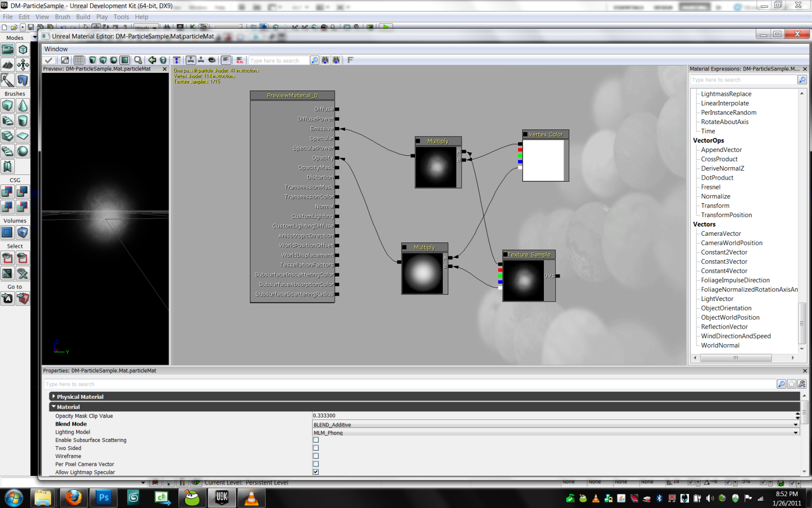Click the material expressions search field
Viewport: 812px width, 508px height.
pos(743,80)
